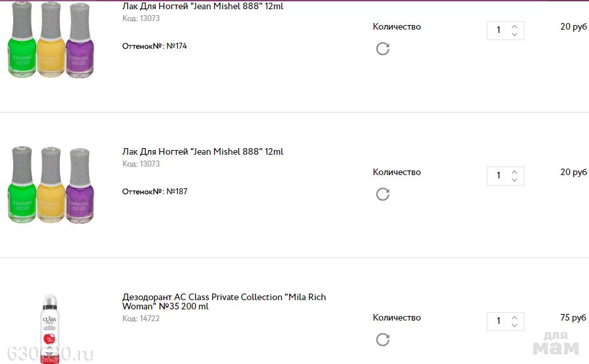Screen dimensions: 589x364
Task: Increase quantity of Mila Rich deodorant
Action: (x=515, y=317)
